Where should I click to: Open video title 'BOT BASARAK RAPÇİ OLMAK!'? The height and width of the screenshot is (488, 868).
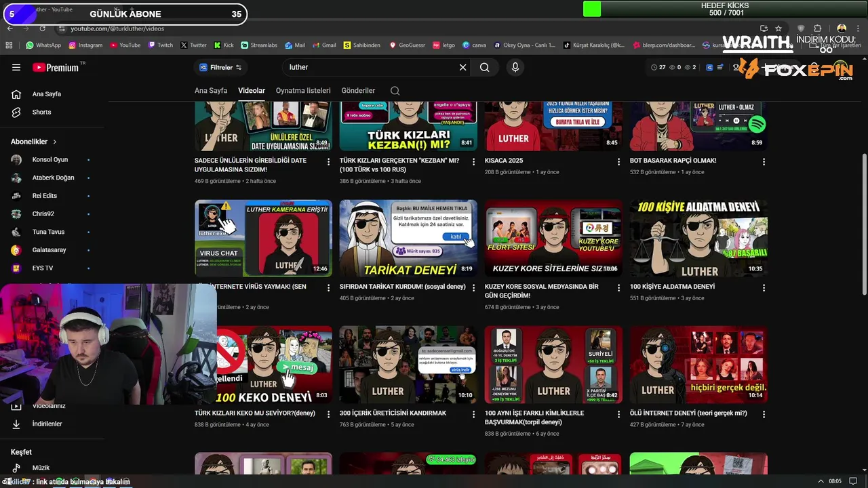pyautogui.click(x=673, y=161)
